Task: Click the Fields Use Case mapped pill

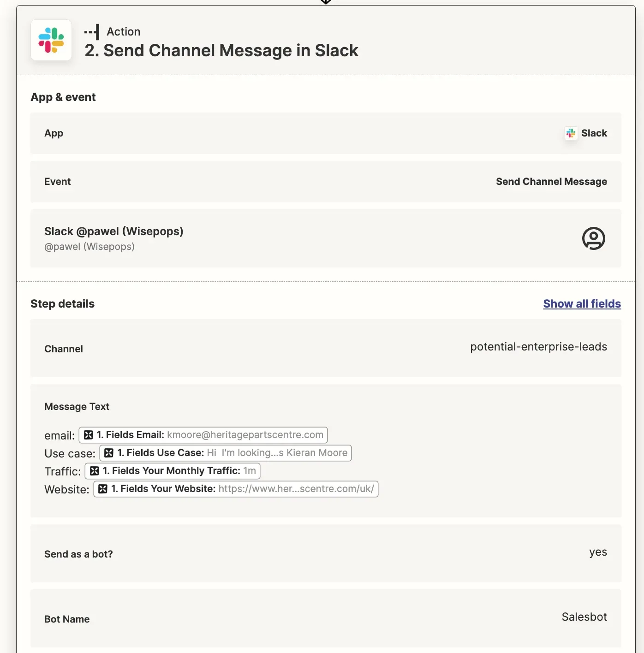Action: 226,453
